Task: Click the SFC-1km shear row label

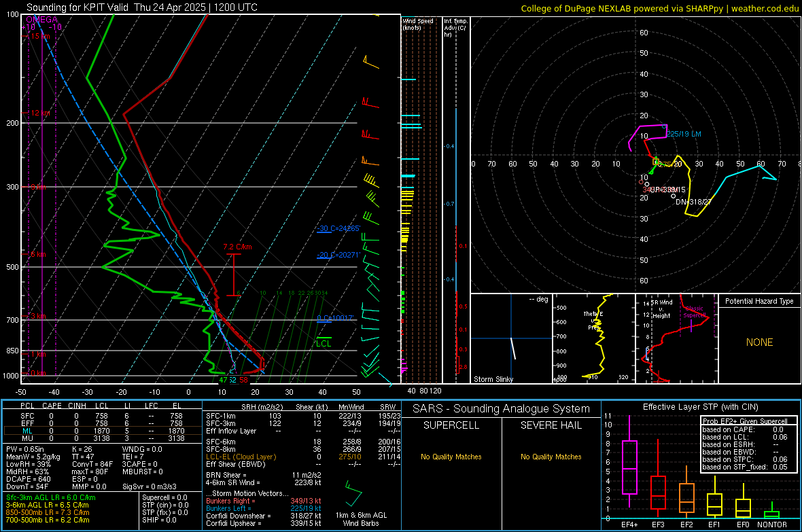Action: pos(220,416)
